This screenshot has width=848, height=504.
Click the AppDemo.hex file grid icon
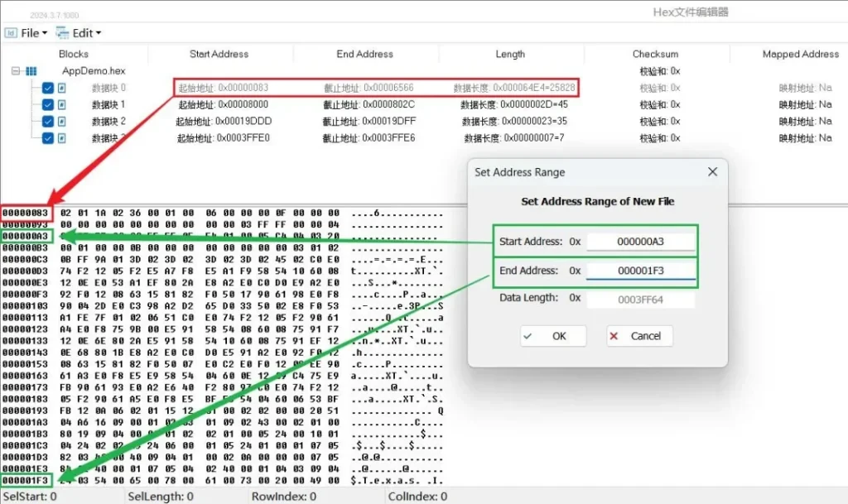(x=31, y=71)
